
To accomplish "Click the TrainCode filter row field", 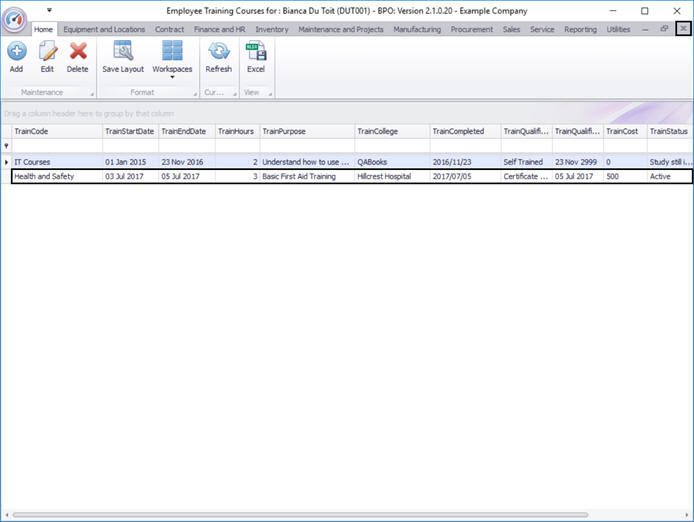I will tap(57, 146).
